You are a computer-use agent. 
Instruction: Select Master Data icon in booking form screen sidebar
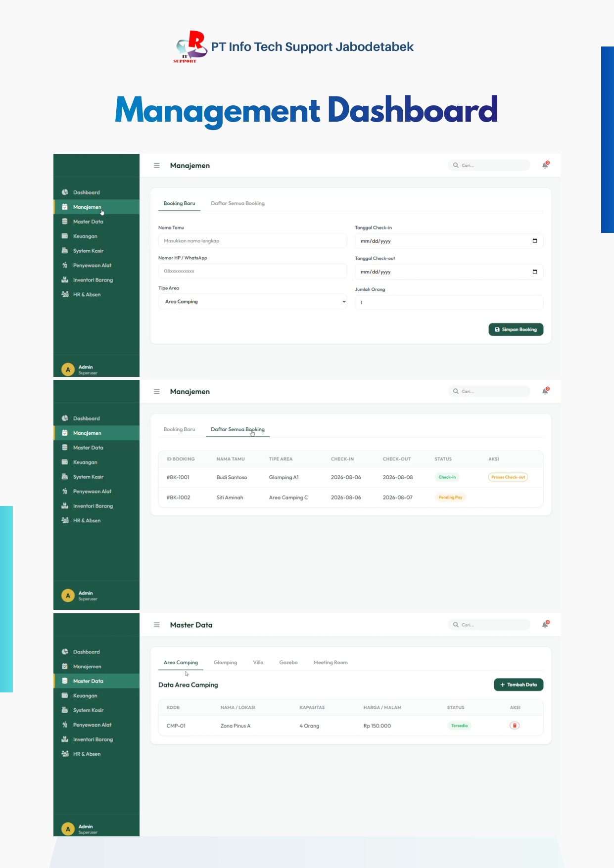pyautogui.click(x=65, y=222)
